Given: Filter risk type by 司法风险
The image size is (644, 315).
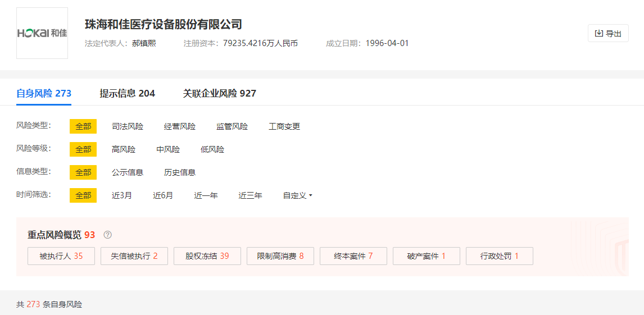Looking at the screenshot, I should coord(128,126).
